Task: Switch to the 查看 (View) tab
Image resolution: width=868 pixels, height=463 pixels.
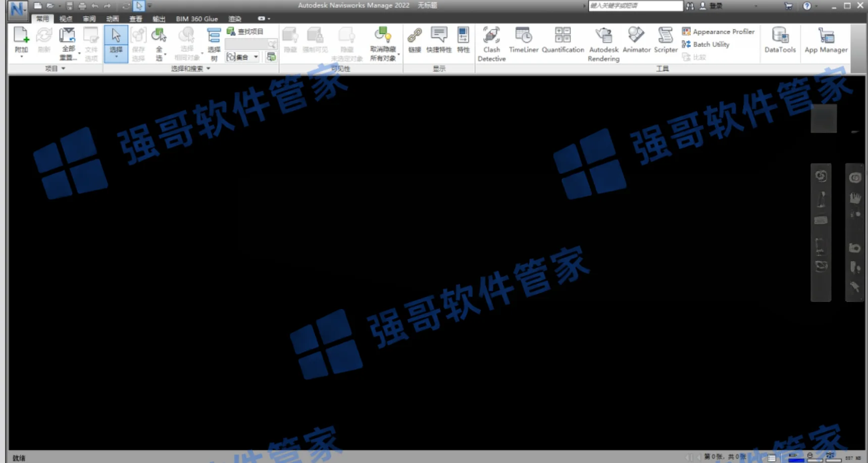Action: coord(135,19)
